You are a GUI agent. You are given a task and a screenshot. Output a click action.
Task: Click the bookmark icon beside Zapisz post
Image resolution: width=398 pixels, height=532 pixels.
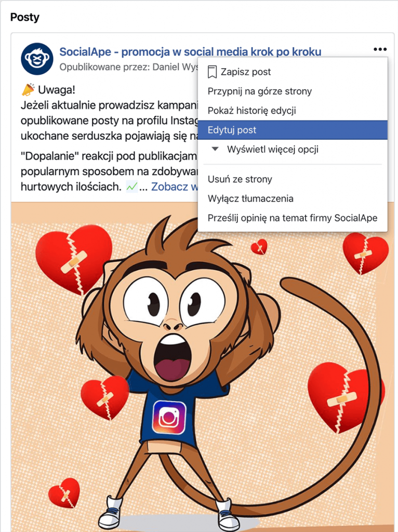(x=212, y=72)
